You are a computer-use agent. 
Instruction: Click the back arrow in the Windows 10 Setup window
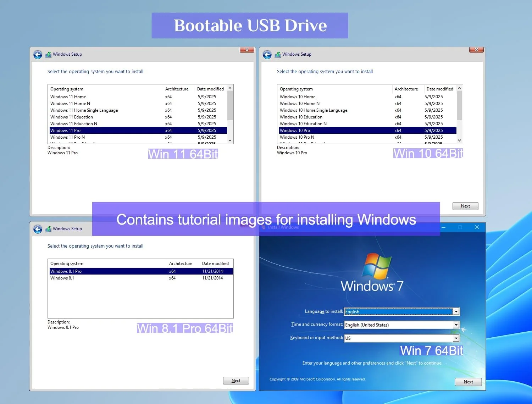pyautogui.click(x=267, y=54)
